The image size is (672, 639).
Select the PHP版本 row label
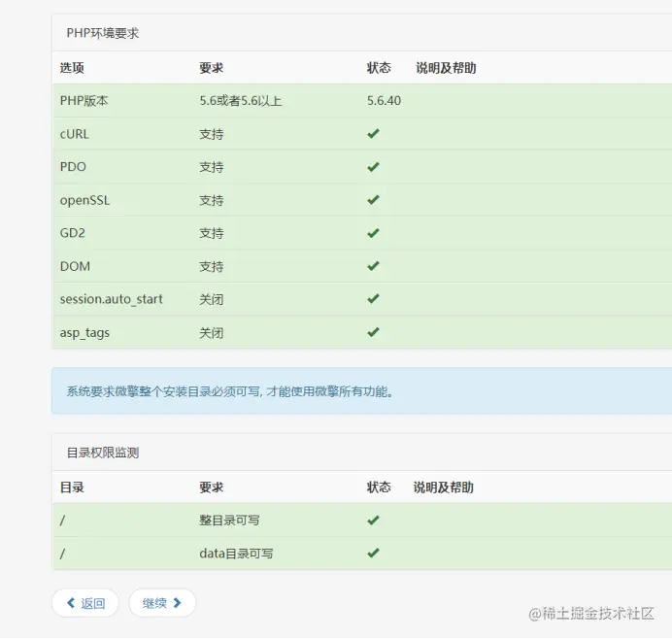(84, 101)
